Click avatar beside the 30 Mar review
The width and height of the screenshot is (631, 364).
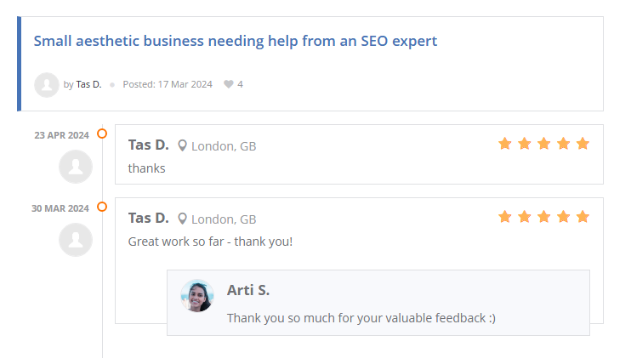coord(76,239)
